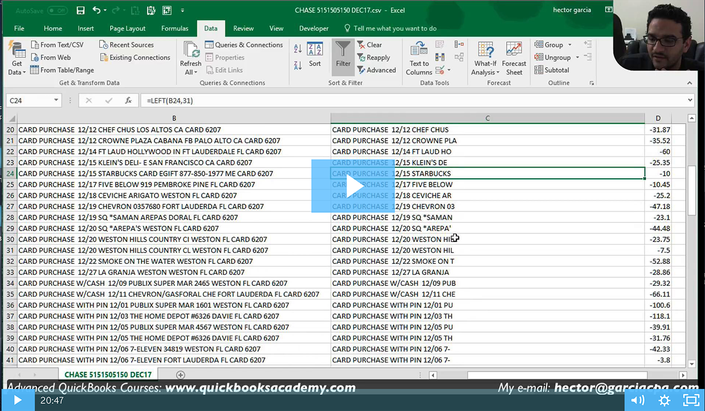Image resolution: width=705 pixels, height=411 pixels.
Task: Mute the video volume icon
Action: pyautogui.click(x=638, y=400)
